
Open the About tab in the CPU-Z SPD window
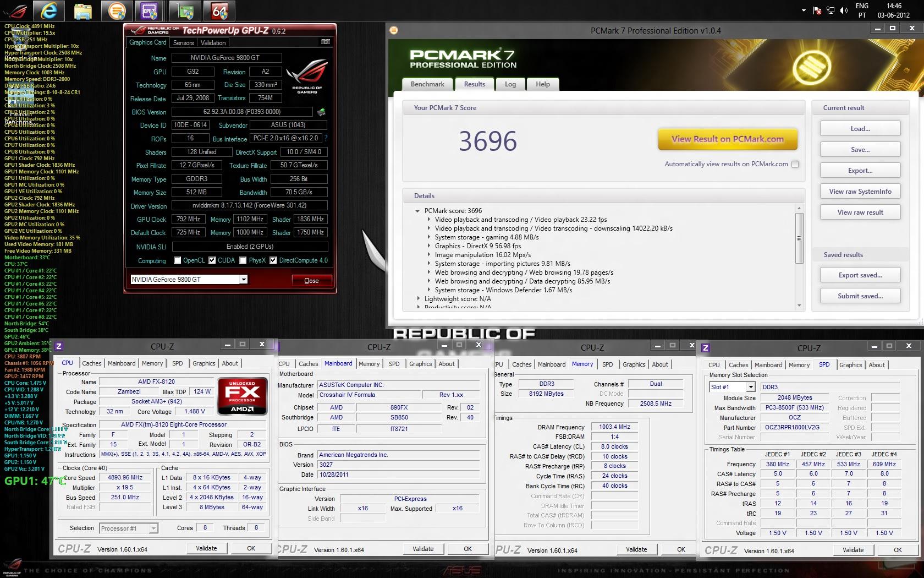[877, 365]
